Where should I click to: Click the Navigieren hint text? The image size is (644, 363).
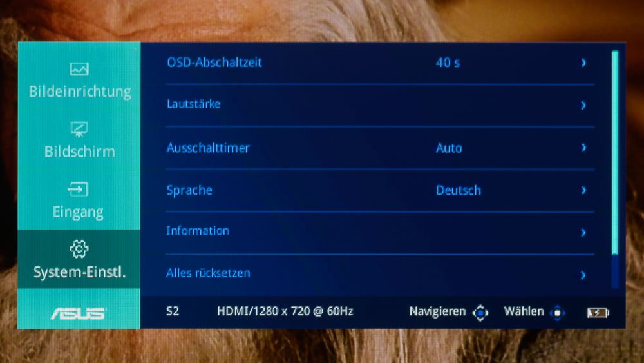click(437, 311)
